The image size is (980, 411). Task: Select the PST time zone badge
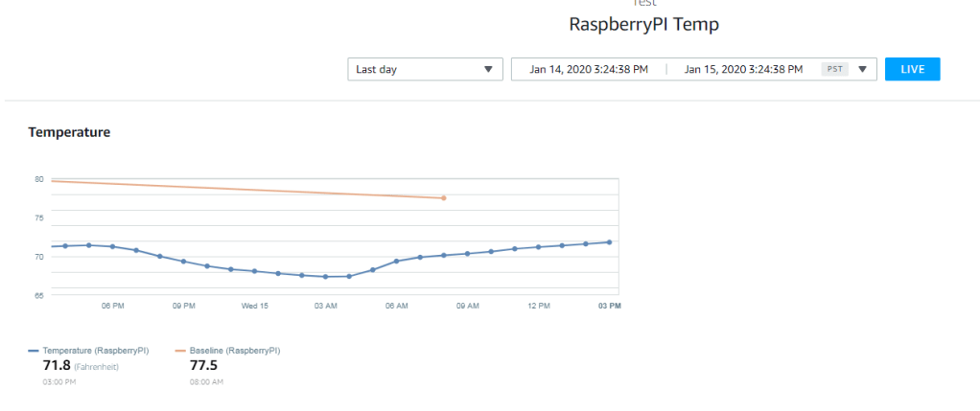[834, 69]
